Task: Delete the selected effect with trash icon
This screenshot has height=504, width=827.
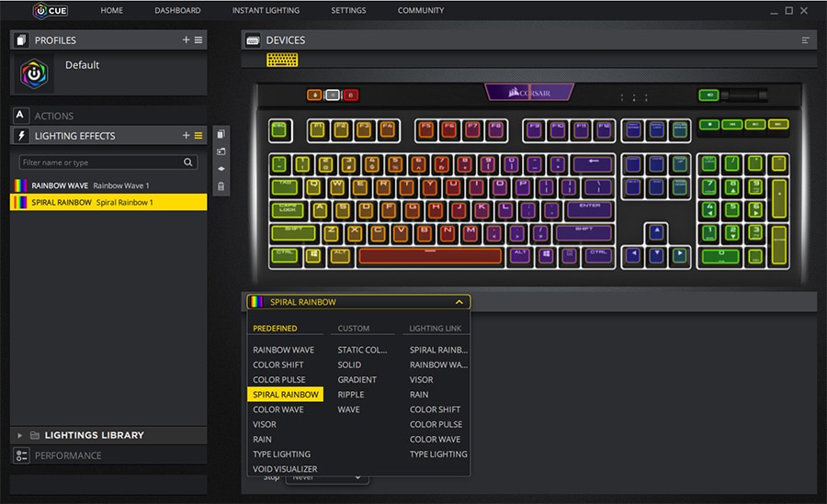Action: (221, 186)
